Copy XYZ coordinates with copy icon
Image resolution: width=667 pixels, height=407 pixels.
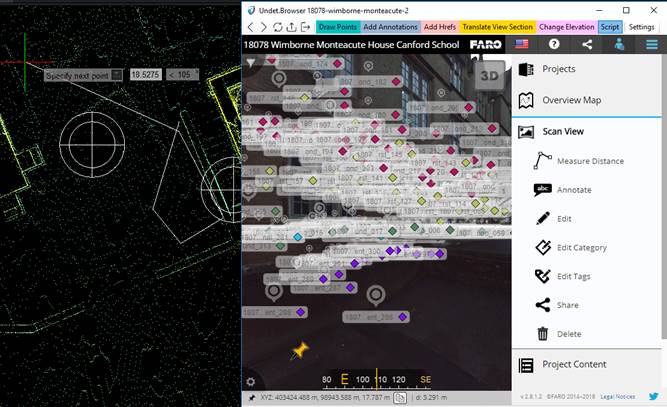pos(400,398)
